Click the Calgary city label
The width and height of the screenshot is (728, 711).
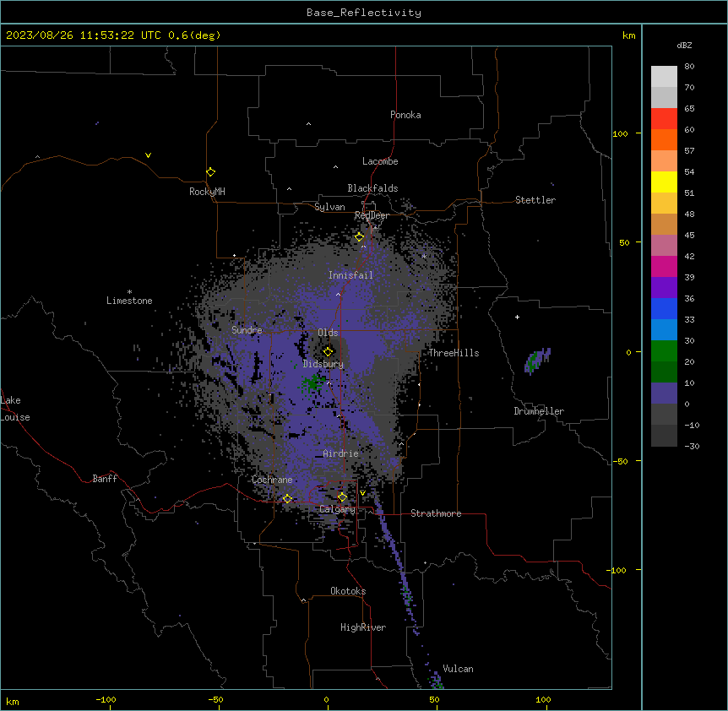pos(337,509)
